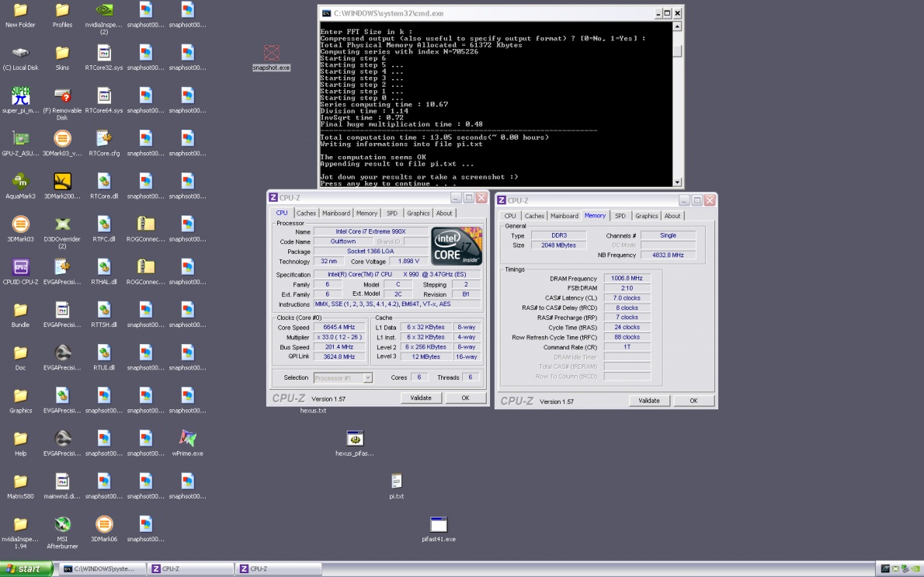Click the pifast41.exe icon on desktop
The image size is (924, 577).
click(x=439, y=525)
